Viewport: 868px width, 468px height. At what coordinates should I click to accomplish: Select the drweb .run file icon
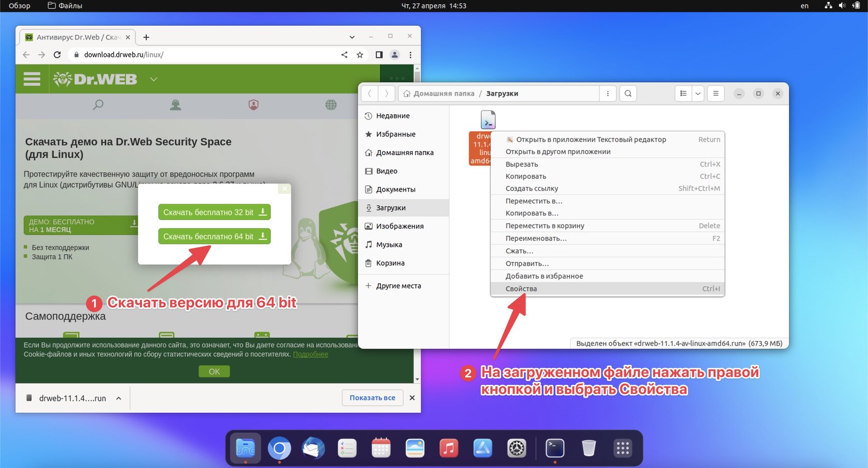click(488, 120)
